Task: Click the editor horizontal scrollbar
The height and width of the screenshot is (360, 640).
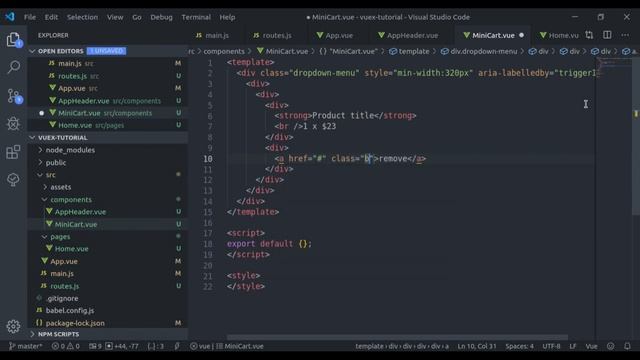Action: [397, 338]
